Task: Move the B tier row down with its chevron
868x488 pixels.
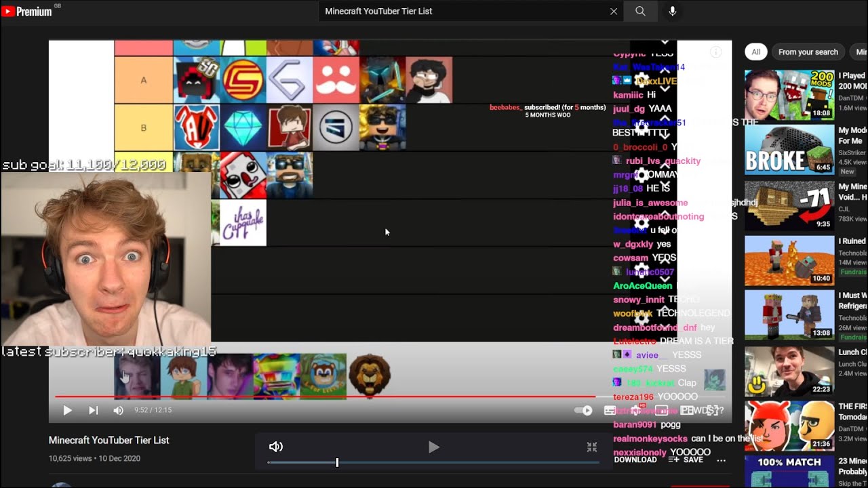Action: coord(665,136)
